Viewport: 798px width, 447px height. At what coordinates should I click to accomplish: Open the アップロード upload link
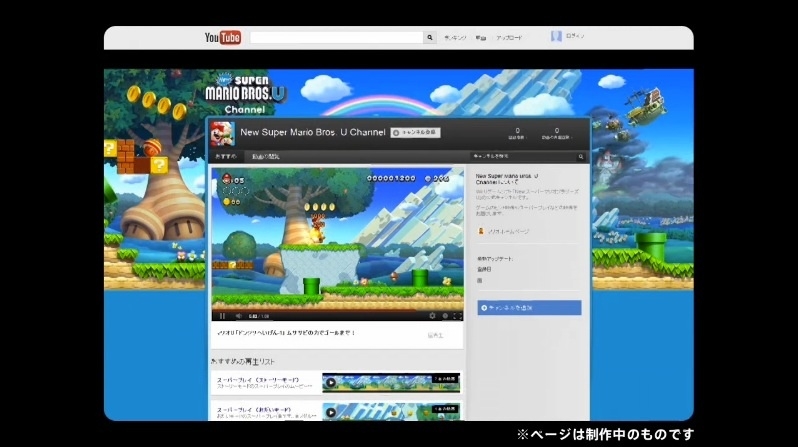click(509, 38)
